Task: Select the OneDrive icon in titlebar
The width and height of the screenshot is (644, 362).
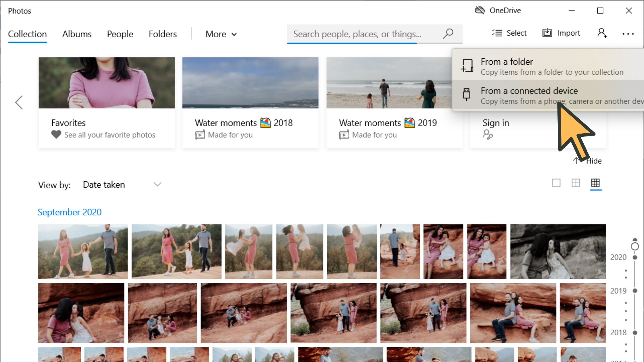Action: [x=480, y=10]
